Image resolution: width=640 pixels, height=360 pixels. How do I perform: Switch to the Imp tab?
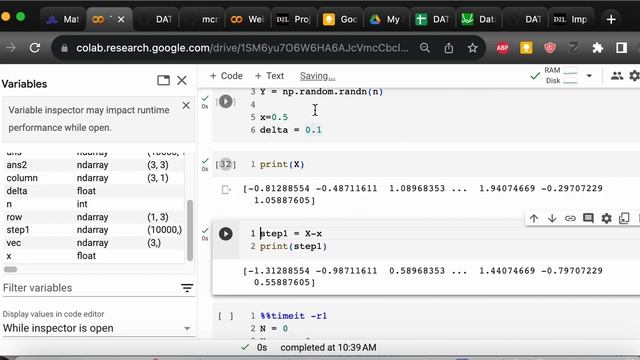click(x=571, y=19)
